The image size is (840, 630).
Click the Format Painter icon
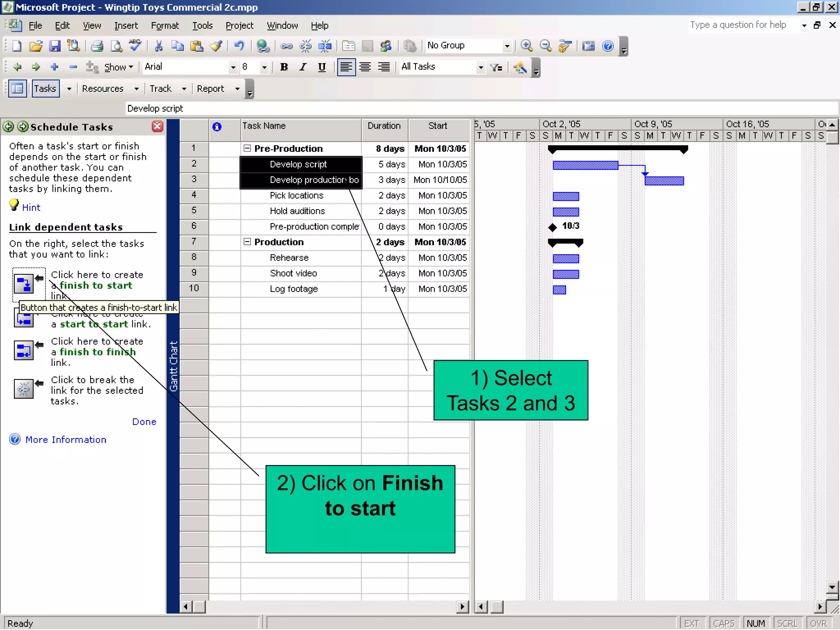click(216, 46)
